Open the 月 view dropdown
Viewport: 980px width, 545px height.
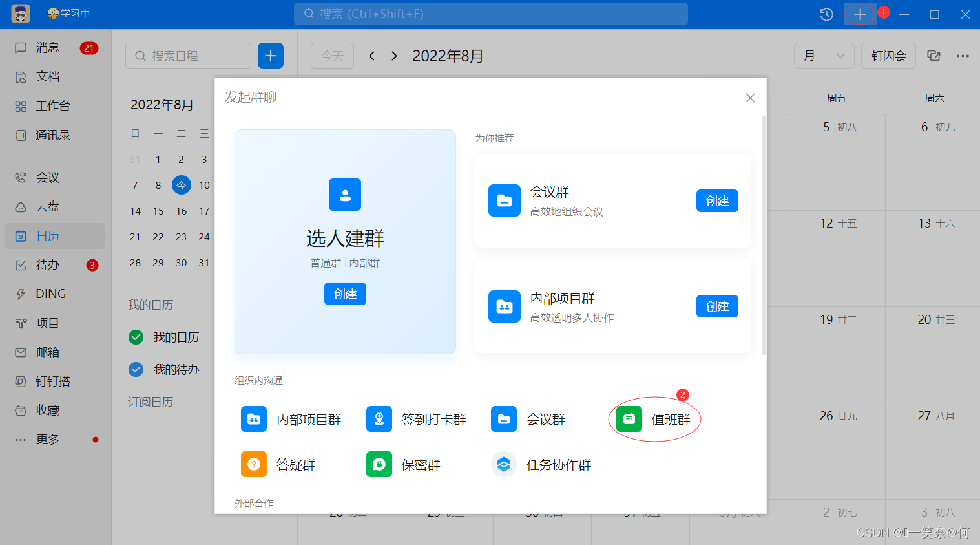pyautogui.click(x=824, y=56)
